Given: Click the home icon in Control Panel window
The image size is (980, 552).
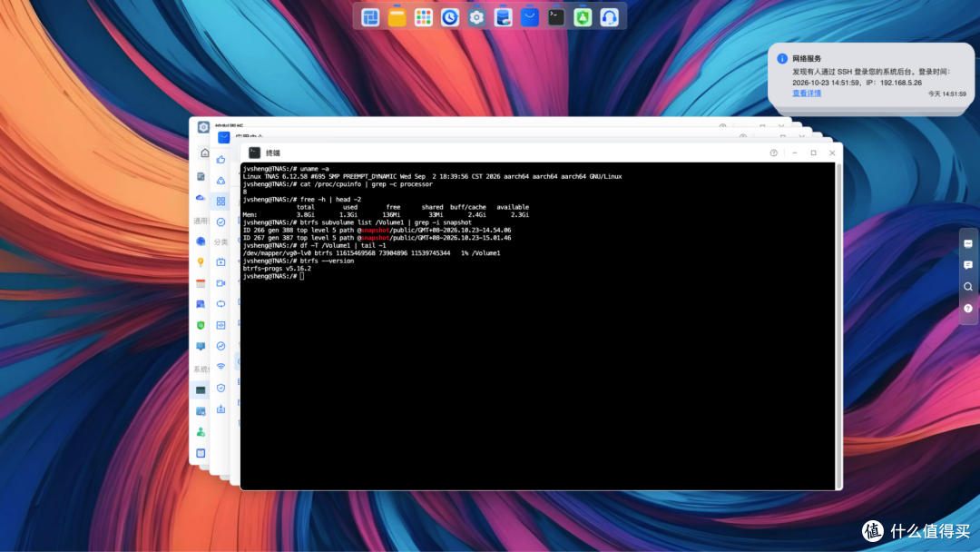Looking at the screenshot, I should coord(204,153).
